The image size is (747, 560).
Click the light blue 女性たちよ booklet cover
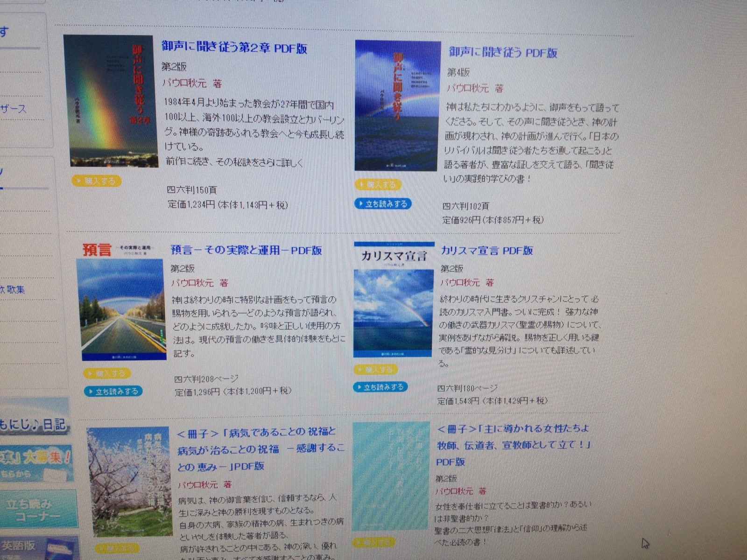pyautogui.click(x=391, y=476)
